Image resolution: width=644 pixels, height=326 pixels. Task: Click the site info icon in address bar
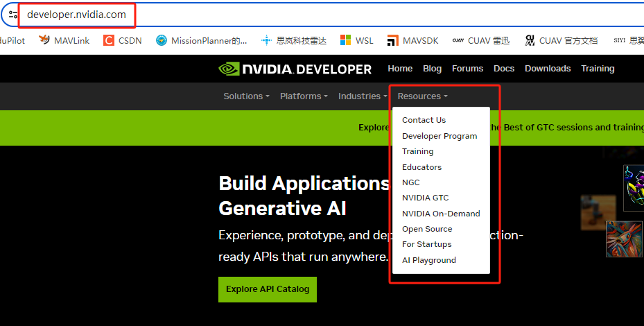click(x=13, y=15)
